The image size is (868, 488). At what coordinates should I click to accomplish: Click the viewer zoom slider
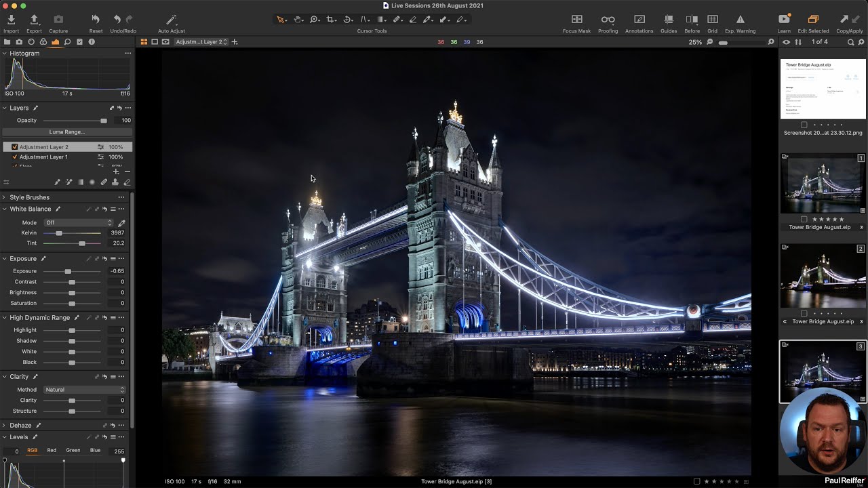pyautogui.click(x=741, y=42)
